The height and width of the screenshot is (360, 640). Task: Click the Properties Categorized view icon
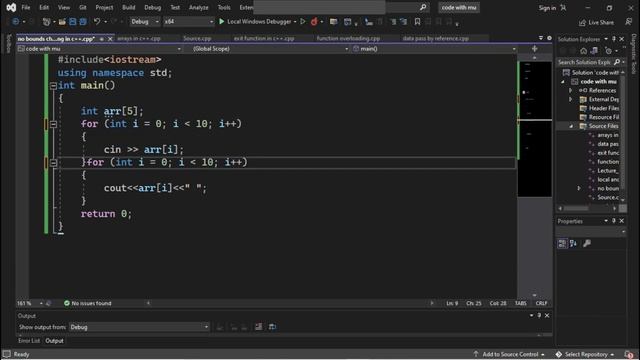562,244
